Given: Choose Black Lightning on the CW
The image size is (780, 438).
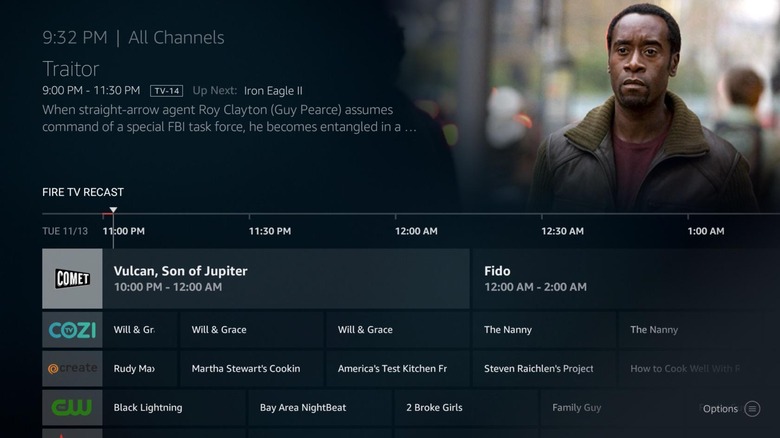Looking at the screenshot, I should [x=175, y=408].
